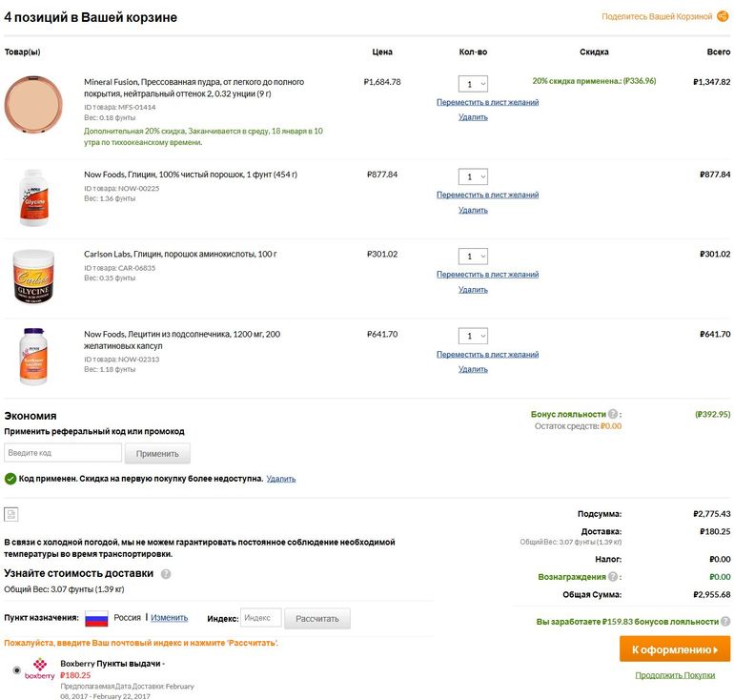The height and width of the screenshot is (700, 734).
Task: Click the rewards help question mark icon
Action: pos(614,577)
